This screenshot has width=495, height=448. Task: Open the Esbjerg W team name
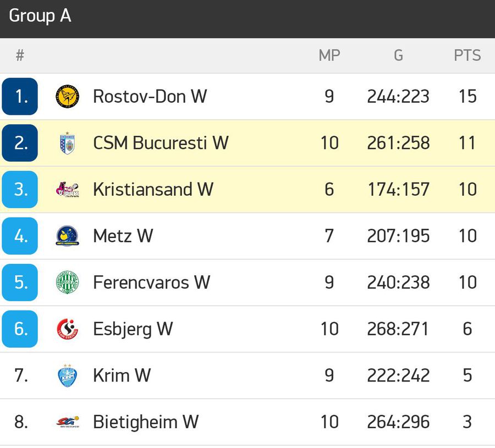point(133,329)
